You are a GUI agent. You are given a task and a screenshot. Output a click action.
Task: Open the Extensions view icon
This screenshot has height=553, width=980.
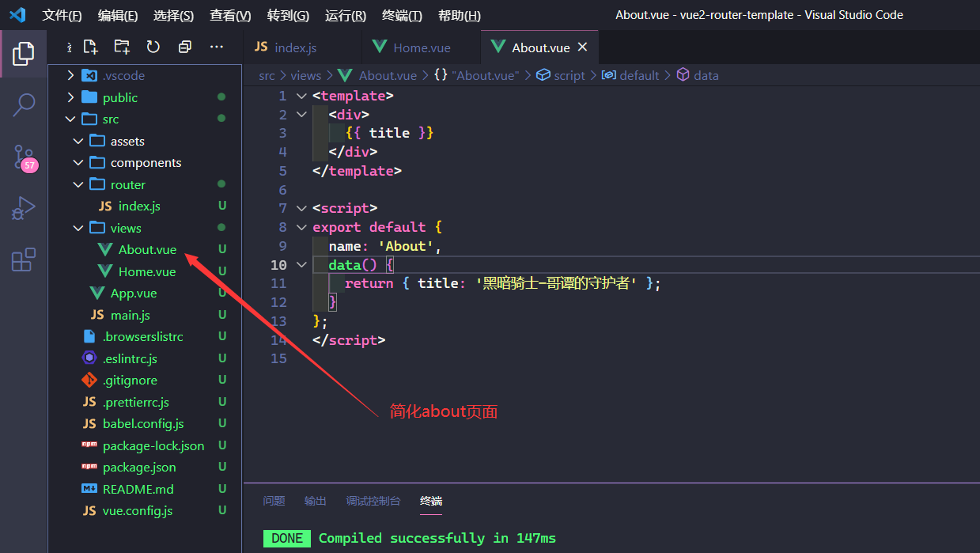[x=24, y=259]
